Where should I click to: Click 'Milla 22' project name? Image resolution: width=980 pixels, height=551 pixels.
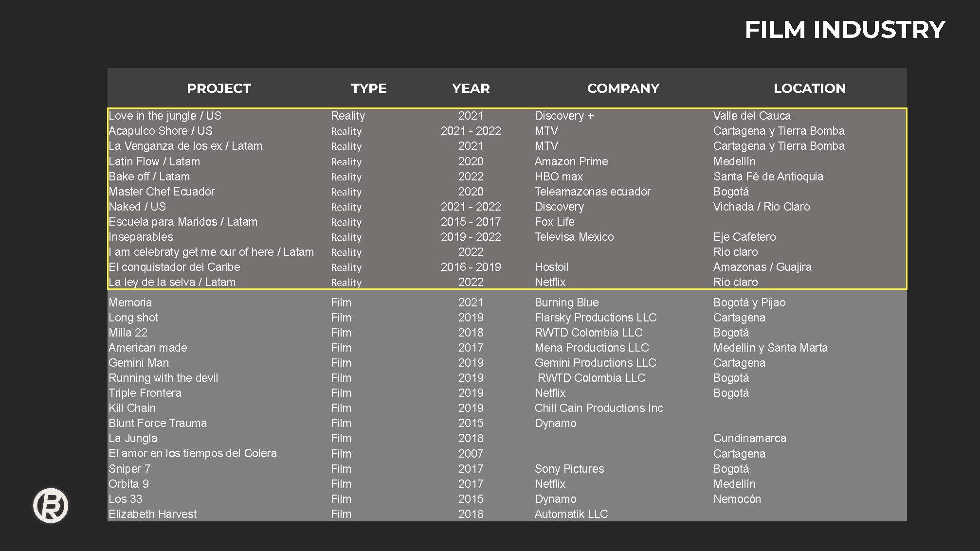pos(128,333)
